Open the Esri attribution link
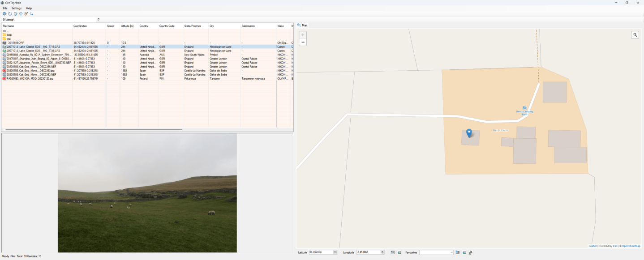Image resolution: width=644 pixels, height=260 pixels. tap(615, 246)
